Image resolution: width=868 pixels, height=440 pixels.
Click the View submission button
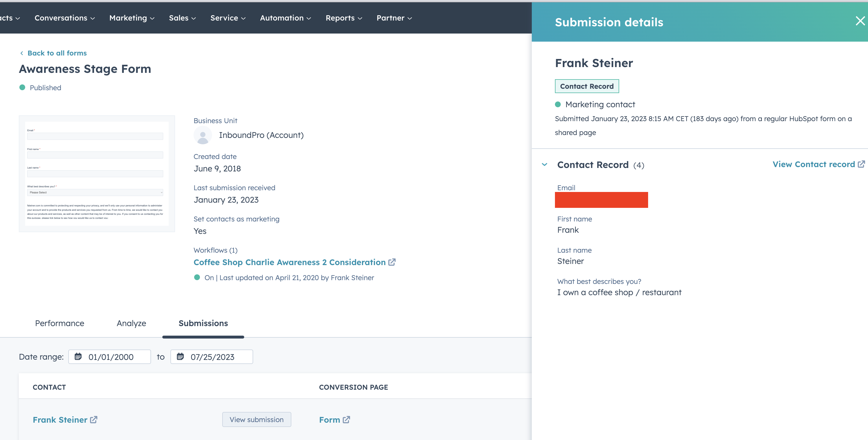(256, 419)
